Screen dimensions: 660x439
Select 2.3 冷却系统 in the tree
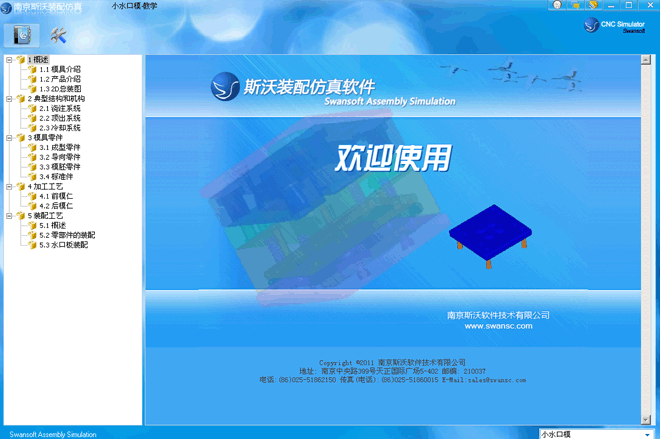click(60, 128)
